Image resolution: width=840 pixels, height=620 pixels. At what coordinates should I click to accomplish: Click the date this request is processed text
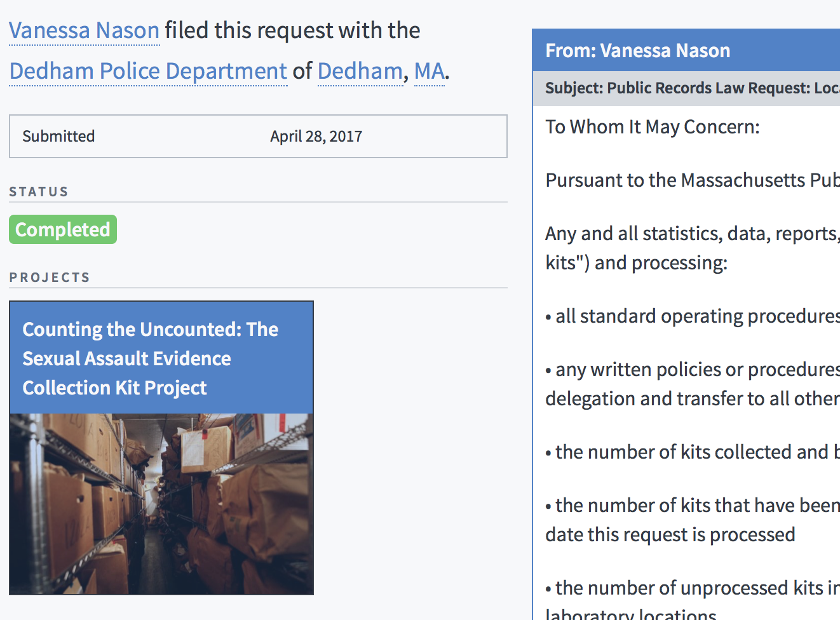pos(670,535)
